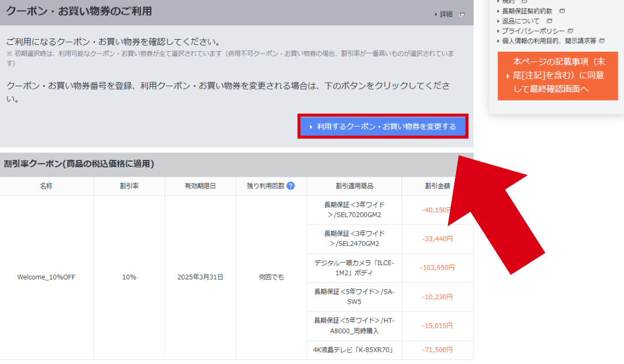Click the 名称 column header
This screenshot has width=624, height=364.
(46, 186)
